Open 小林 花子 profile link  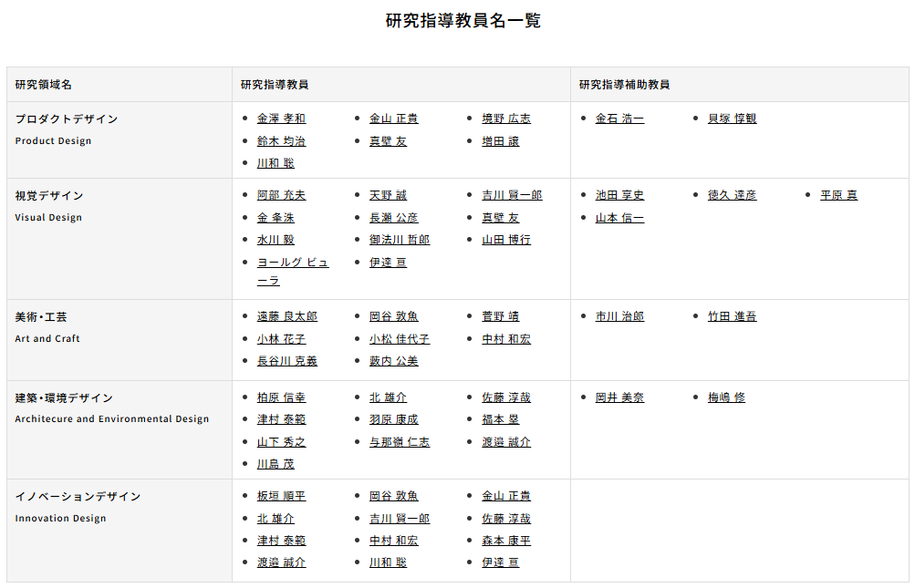281,339
